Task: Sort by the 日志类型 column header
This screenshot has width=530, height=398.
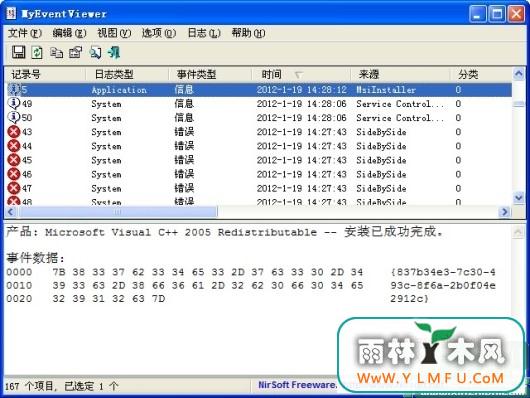Action: pos(127,74)
